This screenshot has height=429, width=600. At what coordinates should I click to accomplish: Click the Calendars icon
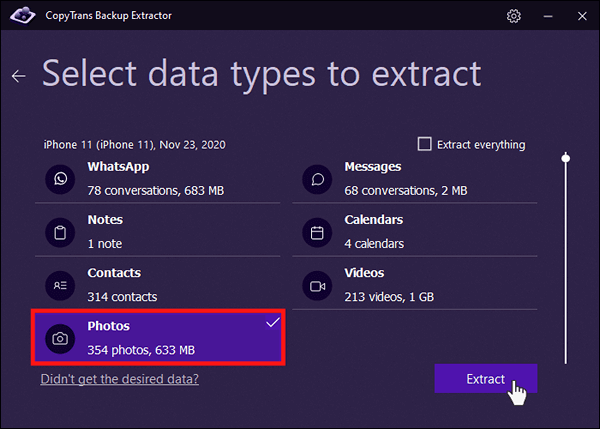click(317, 232)
